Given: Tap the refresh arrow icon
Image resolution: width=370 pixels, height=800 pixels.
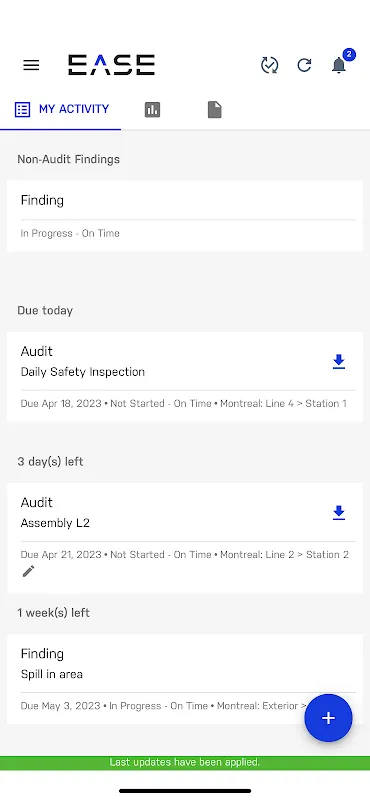Looking at the screenshot, I should [304, 65].
